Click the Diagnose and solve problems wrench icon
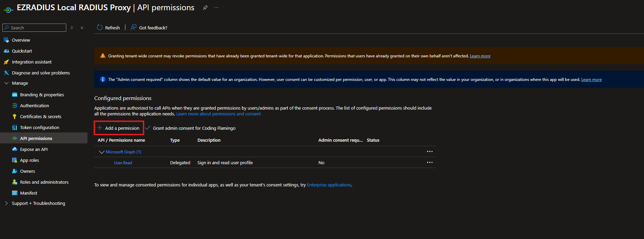 [x=6, y=73]
